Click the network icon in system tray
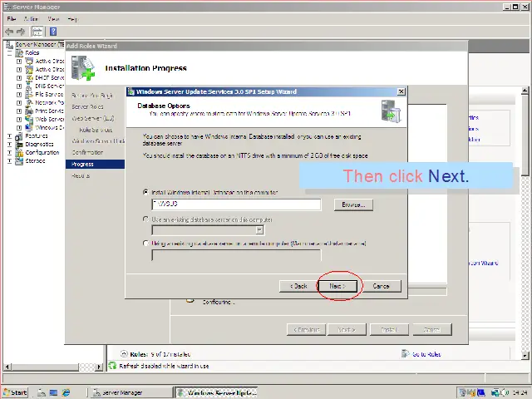Image resolution: width=532 pixels, height=399 pixels. point(495,392)
